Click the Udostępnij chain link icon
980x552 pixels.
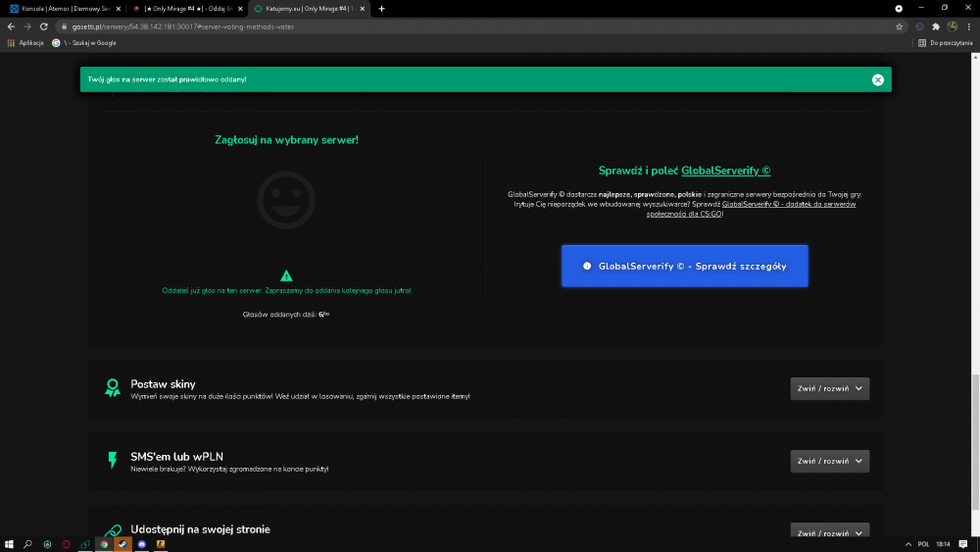tap(113, 530)
